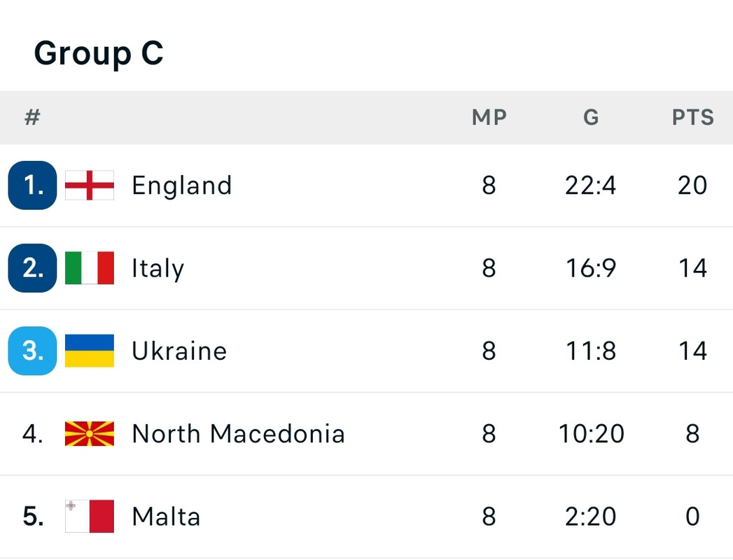This screenshot has width=733, height=560.
Task: Select the light blue rank 3 badge
Action: coord(32,351)
